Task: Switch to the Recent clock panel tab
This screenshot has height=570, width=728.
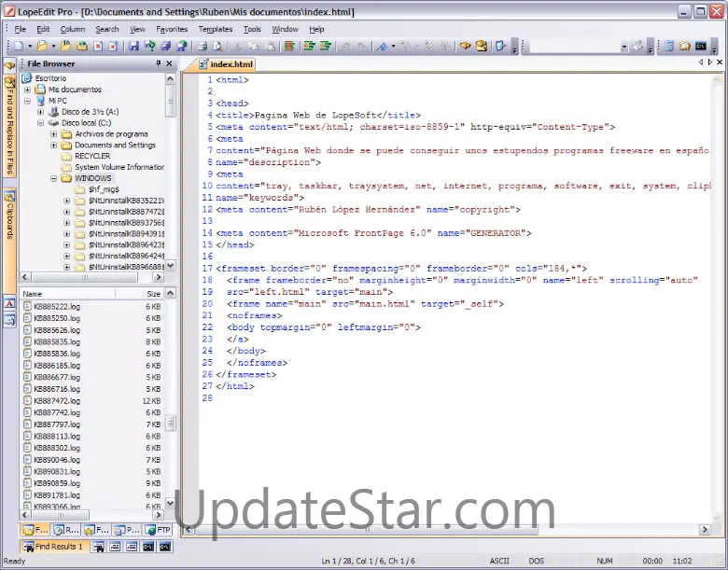Action: (66, 530)
